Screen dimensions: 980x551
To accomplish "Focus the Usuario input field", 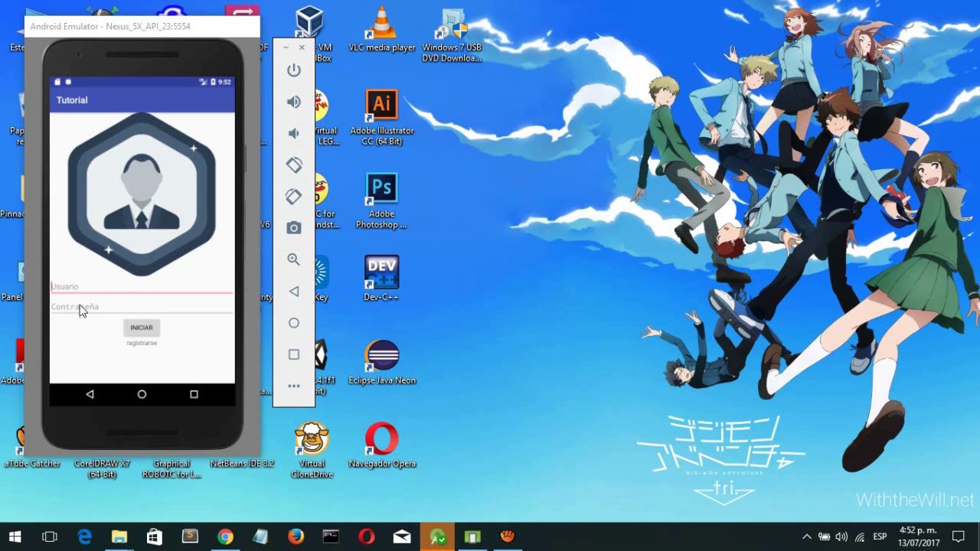I will pyautogui.click(x=142, y=287).
